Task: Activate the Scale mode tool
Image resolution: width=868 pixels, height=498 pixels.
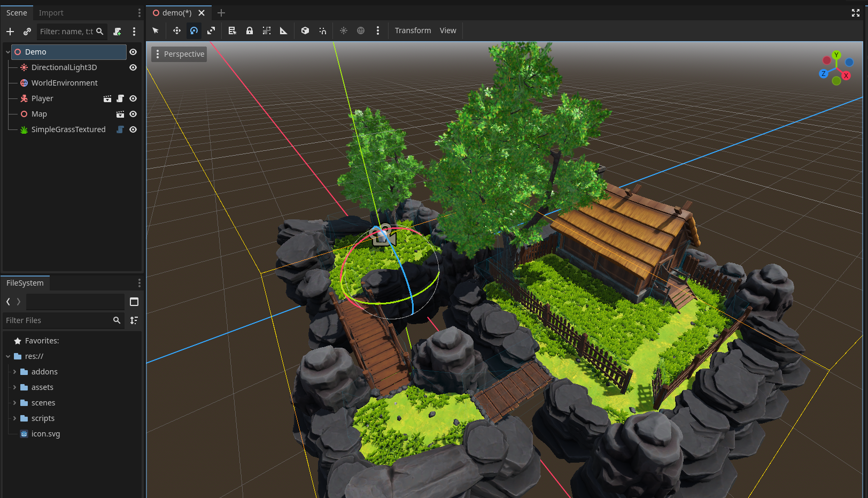Action: tap(211, 30)
